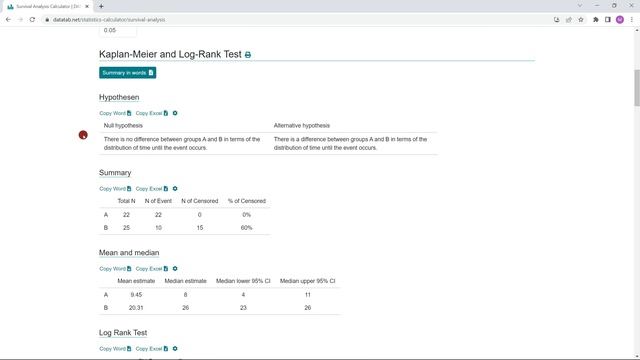This screenshot has height=360, width=640.
Task: Click the Log Rank Test heading
Action: click(x=123, y=333)
